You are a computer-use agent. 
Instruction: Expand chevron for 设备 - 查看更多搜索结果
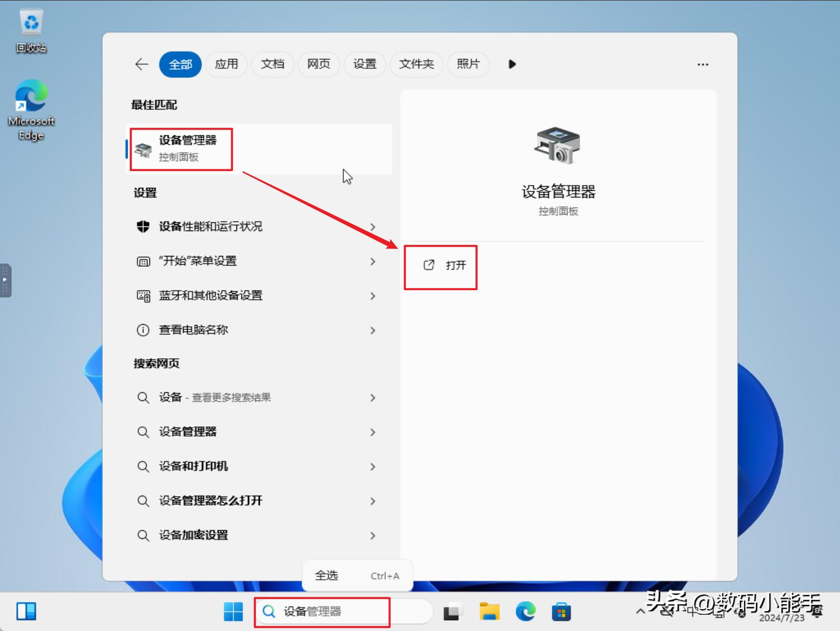pyautogui.click(x=373, y=398)
